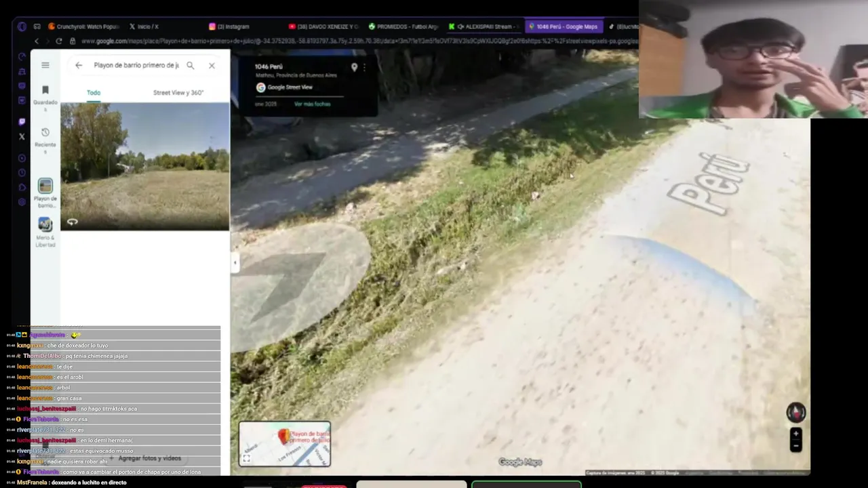Image resolution: width=868 pixels, height=488 pixels.
Task: Click the location pin in Street View card
Action: pyautogui.click(x=354, y=67)
